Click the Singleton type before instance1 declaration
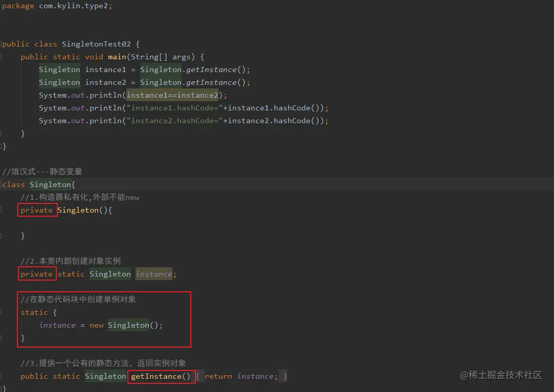Viewport: 554px width, 392px height. (x=59, y=70)
